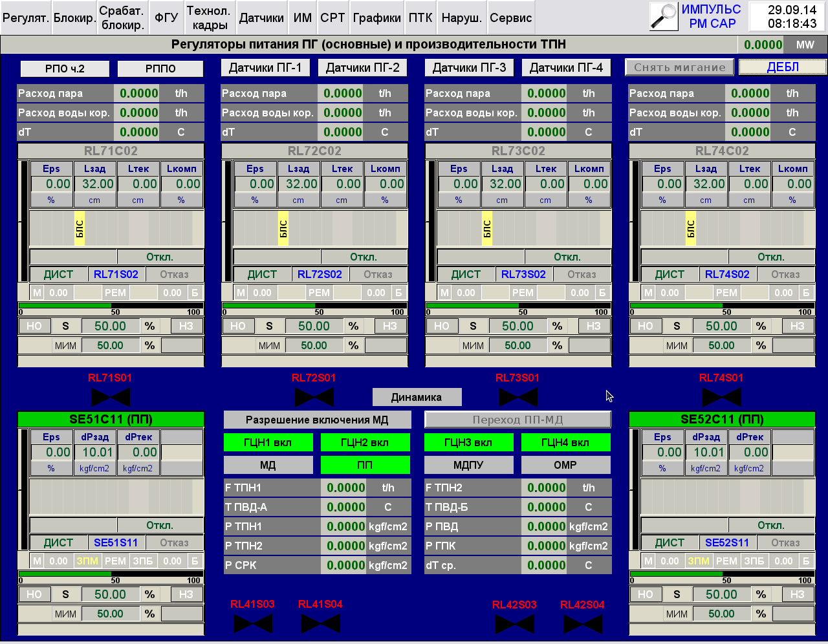
Task: Open the Датчики menu item
Action: click(x=261, y=18)
